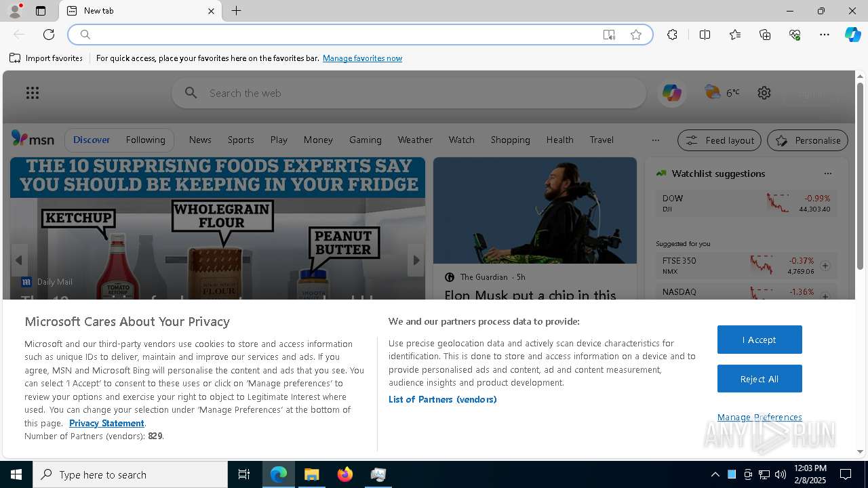Image resolution: width=868 pixels, height=488 pixels.
Task: Add page to favorites star icon
Action: pyautogui.click(x=636, y=35)
